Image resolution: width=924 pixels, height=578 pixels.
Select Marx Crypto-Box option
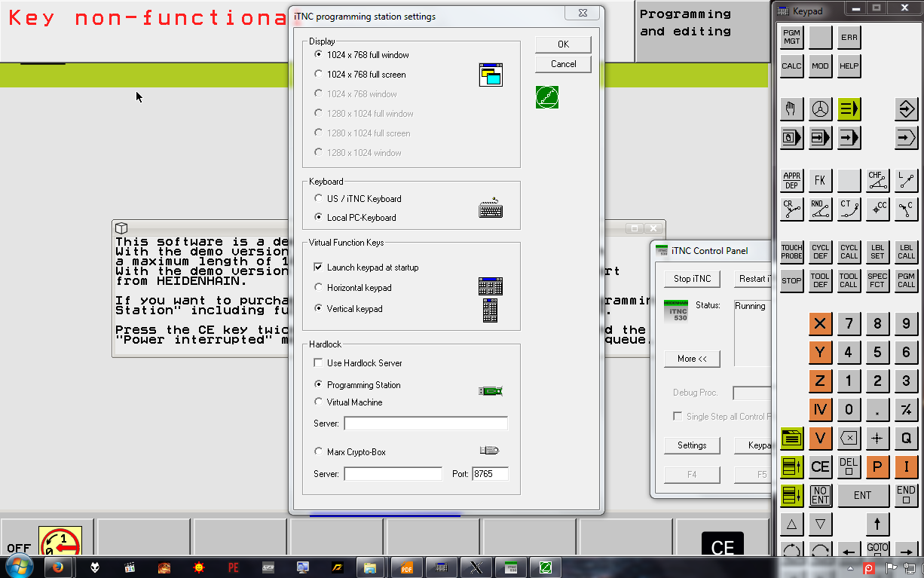tap(349, 452)
